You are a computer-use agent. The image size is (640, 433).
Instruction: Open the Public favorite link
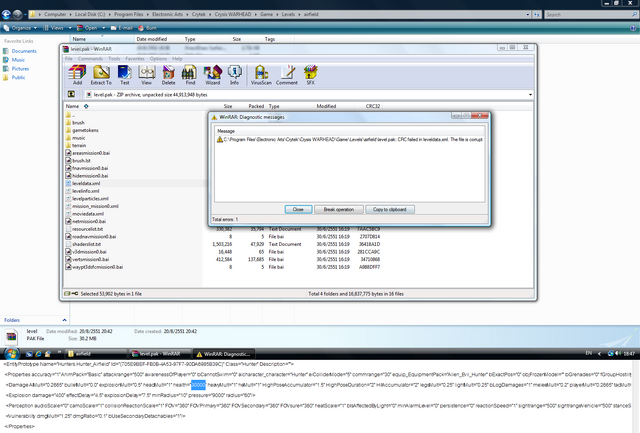tap(18, 77)
